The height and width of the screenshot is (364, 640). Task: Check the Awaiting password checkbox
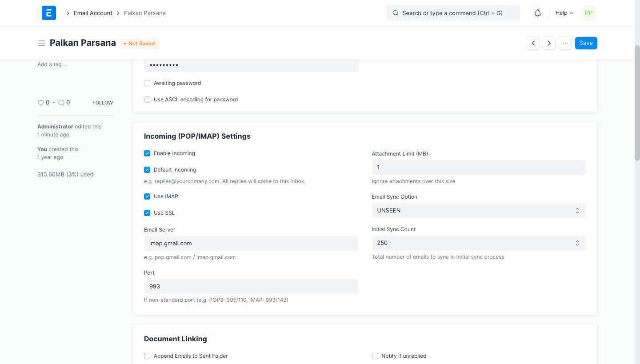(x=147, y=83)
